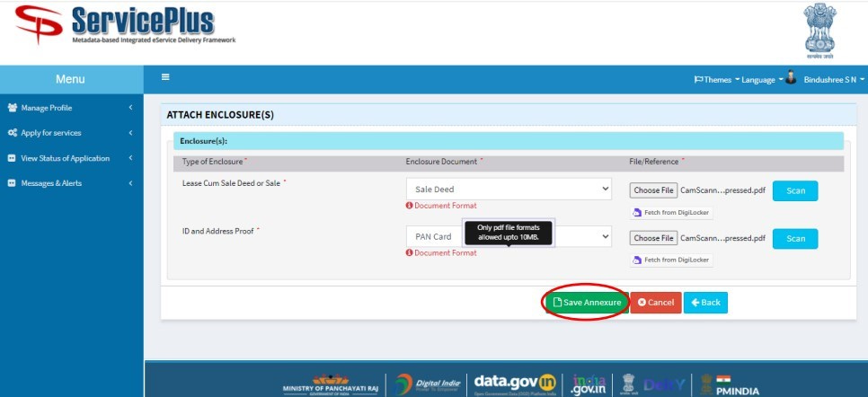Click the data.gov.in logo
This screenshot has height=397, width=868.
(515, 384)
